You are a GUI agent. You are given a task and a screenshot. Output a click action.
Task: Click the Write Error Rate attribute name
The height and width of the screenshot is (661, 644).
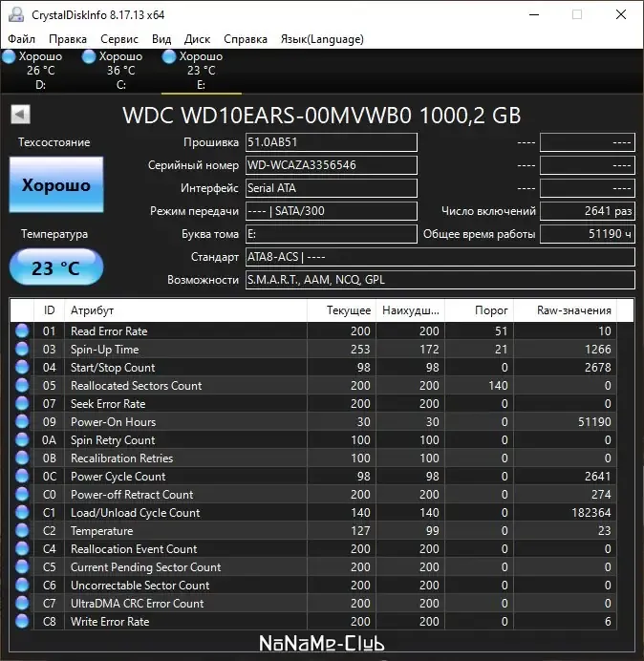tap(110, 622)
